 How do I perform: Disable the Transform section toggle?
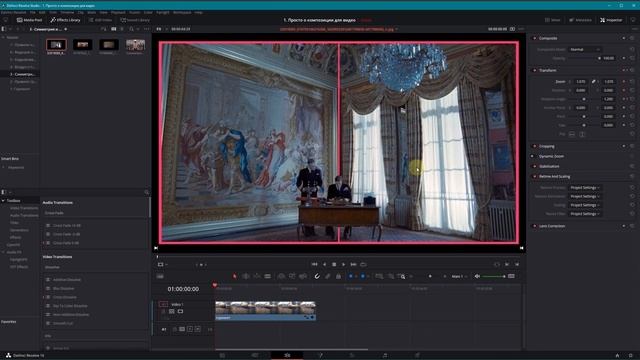pos(534,70)
